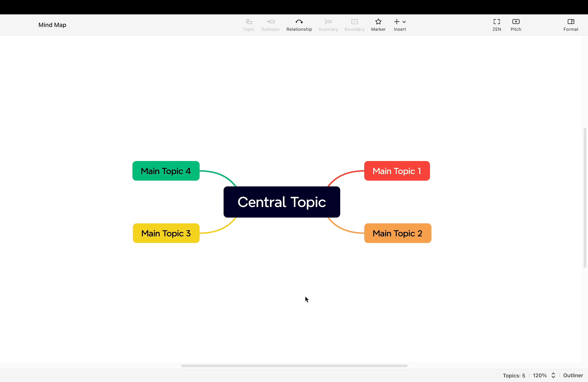Click the Topics: 5 status text
The height and width of the screenshot is (382, 588).
(x=514, y=375)
